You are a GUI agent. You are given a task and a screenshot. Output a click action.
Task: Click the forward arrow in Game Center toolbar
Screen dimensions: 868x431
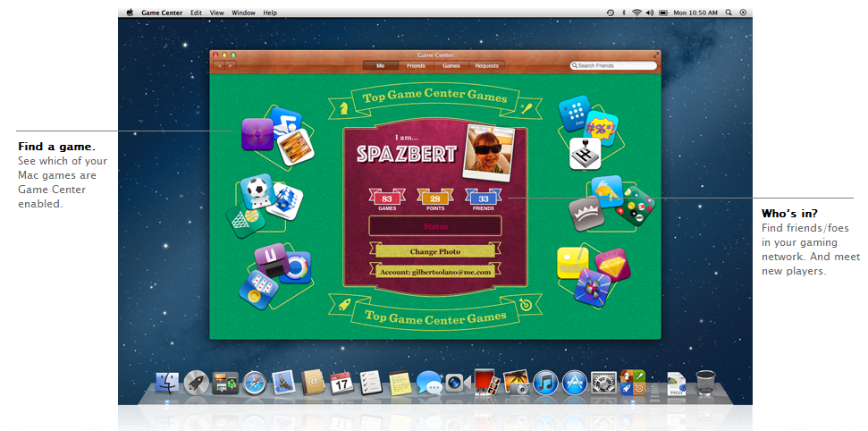coord(231,65)
